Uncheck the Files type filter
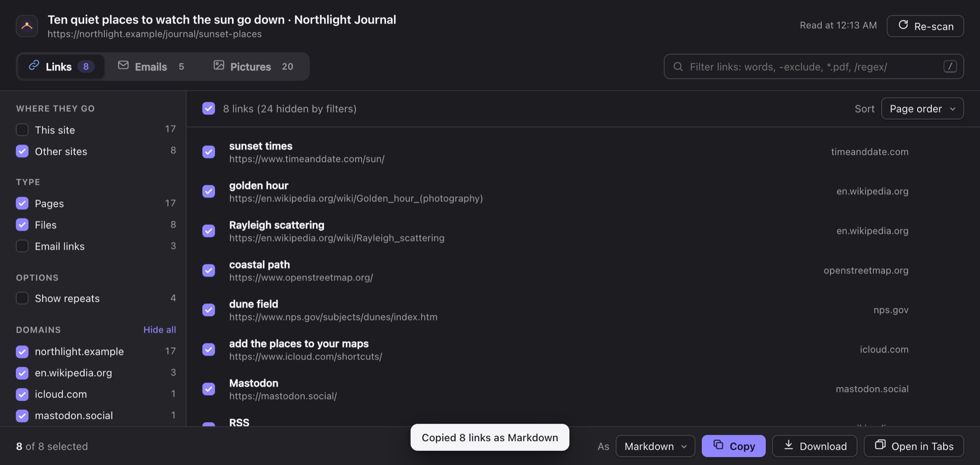 click(22, 225)
